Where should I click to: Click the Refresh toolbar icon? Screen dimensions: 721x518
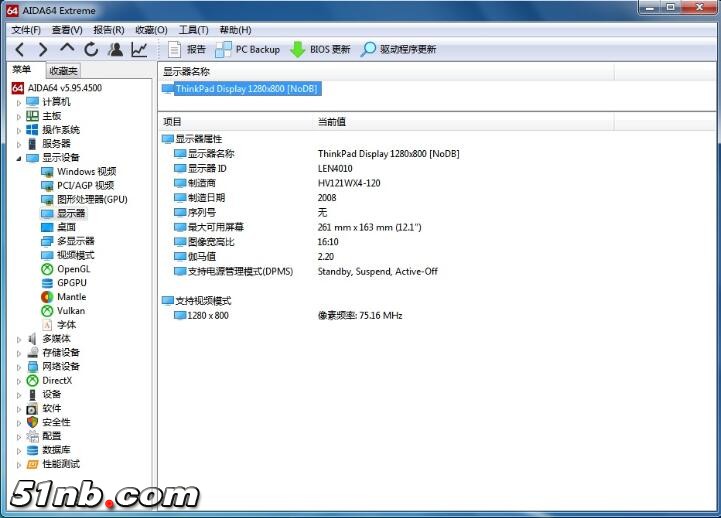click(x=91, y=49)
